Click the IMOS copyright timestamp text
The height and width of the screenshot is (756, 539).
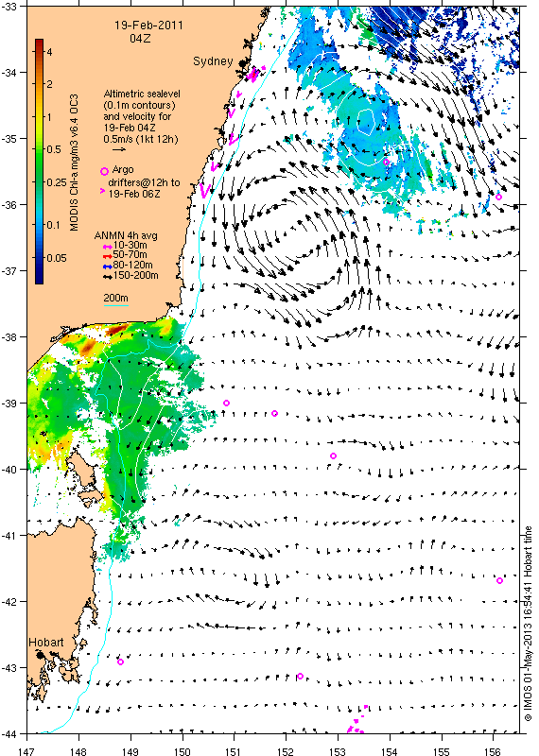coord(528,624)
